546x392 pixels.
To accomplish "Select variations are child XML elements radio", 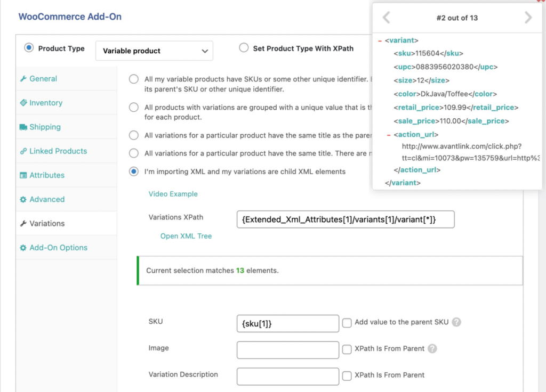I will click(134, 171).
